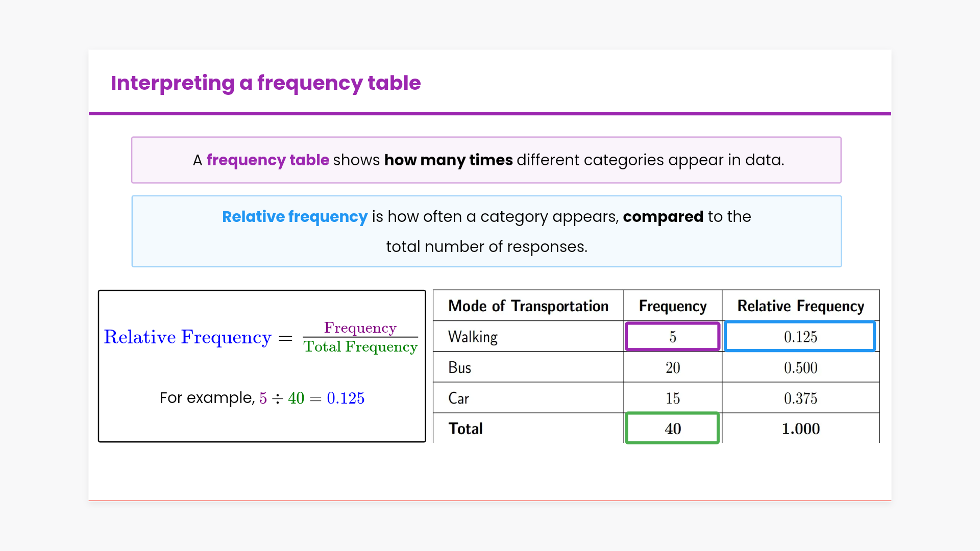Click the "Walking" row label
The image size is (980, 551).
click(x=473, y=337)
